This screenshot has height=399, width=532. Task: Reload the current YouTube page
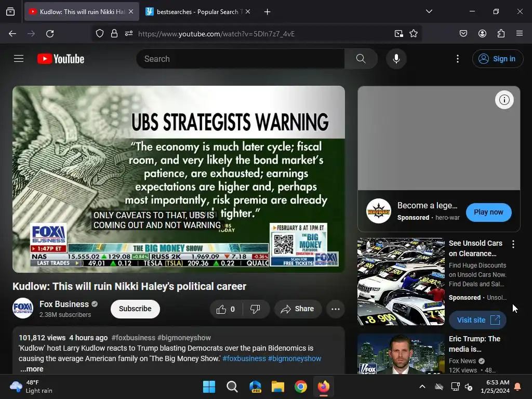50,34
